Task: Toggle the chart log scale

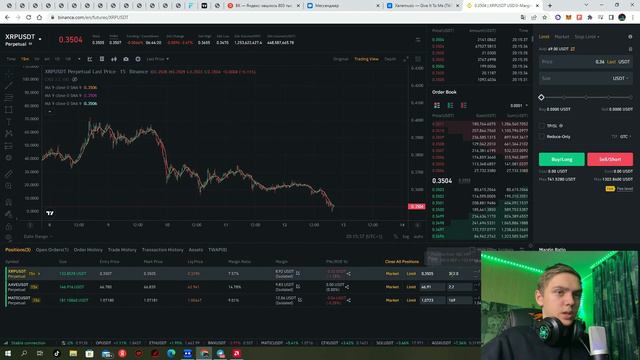Action: tap(406, 236)
